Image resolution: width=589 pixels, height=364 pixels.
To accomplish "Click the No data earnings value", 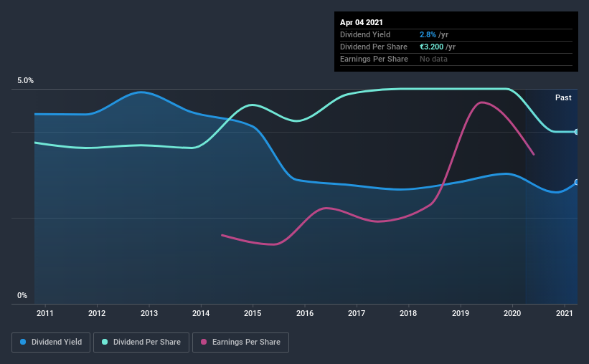I will click(x=433, y=59).
